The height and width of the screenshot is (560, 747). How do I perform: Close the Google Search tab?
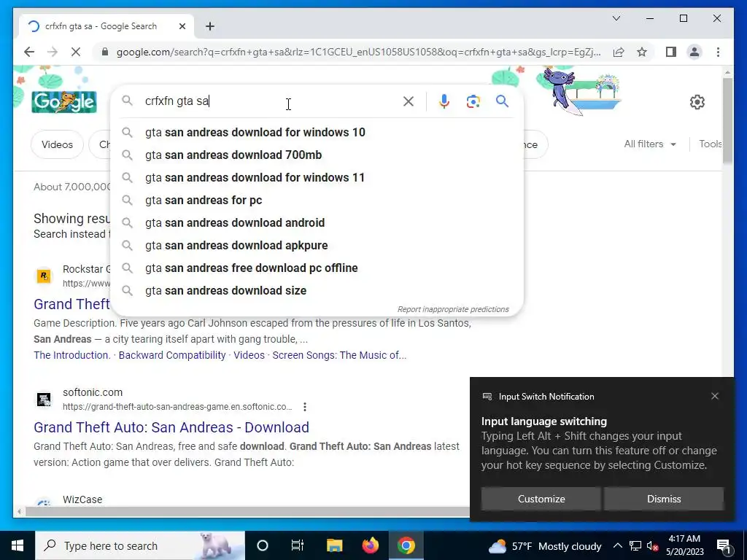pos(182,26)
